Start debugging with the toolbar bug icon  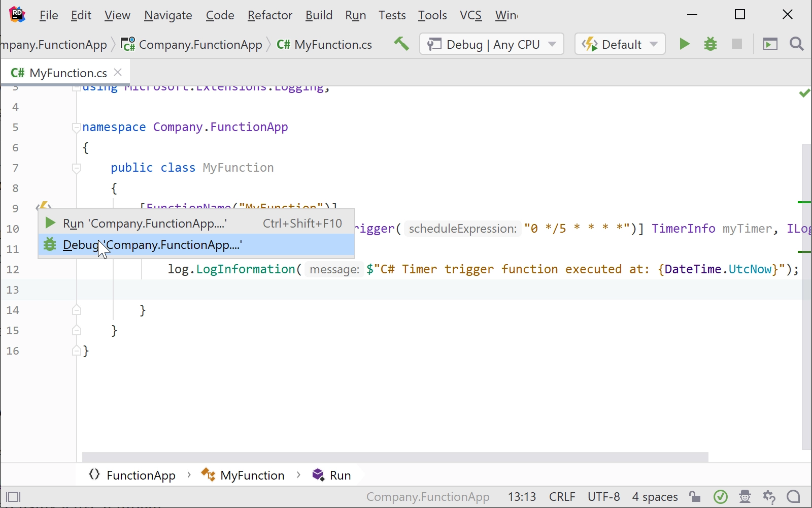click(710, 44)
